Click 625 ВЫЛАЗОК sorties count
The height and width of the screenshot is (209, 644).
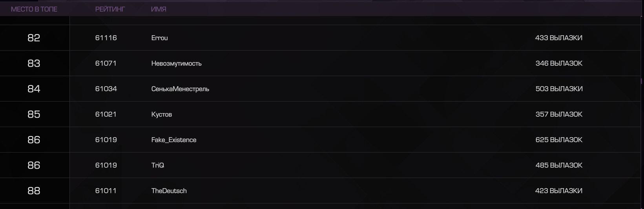point(559,140)
